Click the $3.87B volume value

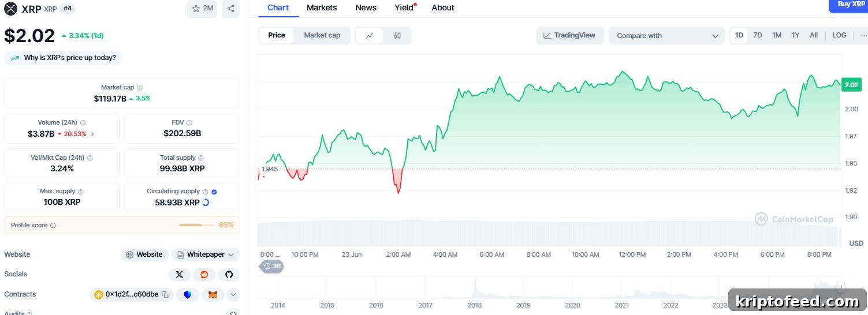[x=41, y=134]
